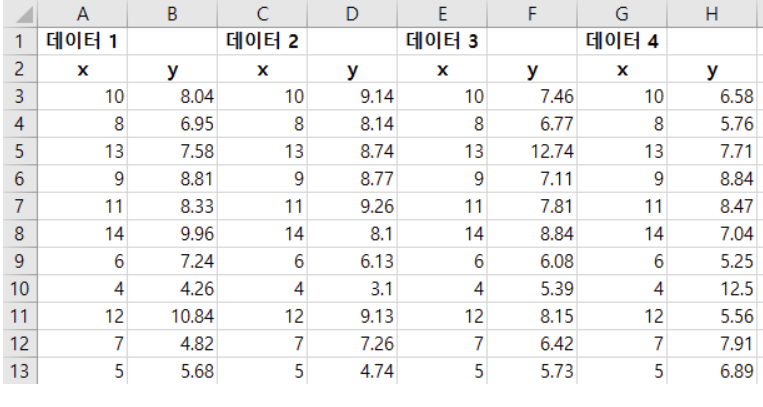Select cell with value 7.46
Viewport: 763px width, 407px height.
click(532, 96)
